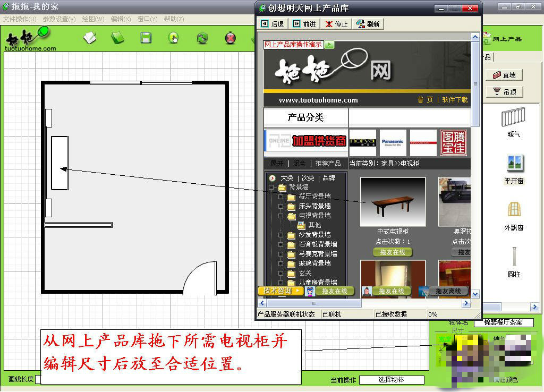Viewport: 544px width, 392px height.
Task: Open the 窗口(Y) menu
Action: [148, 19]
